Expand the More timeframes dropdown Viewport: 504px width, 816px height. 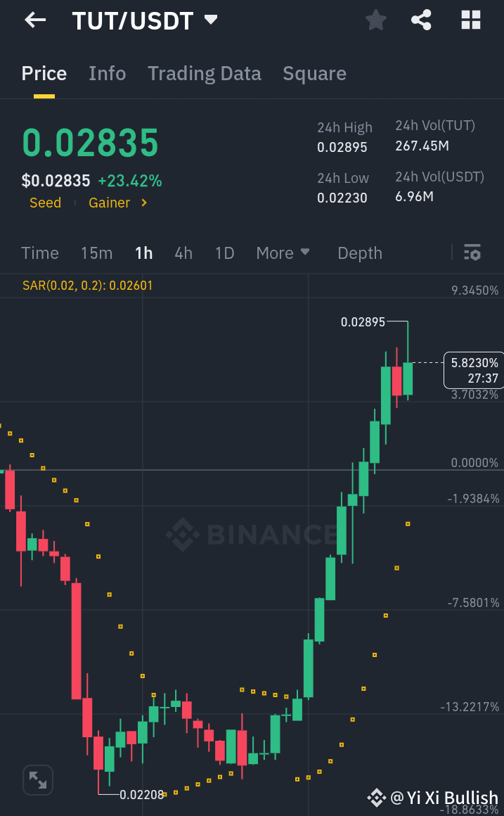click(x=283, y=253)
